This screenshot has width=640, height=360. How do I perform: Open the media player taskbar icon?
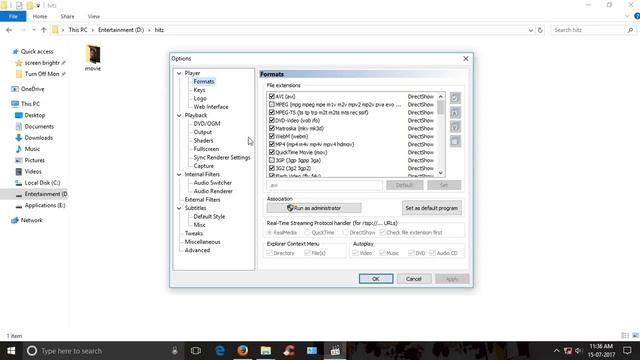click(335, 351)
